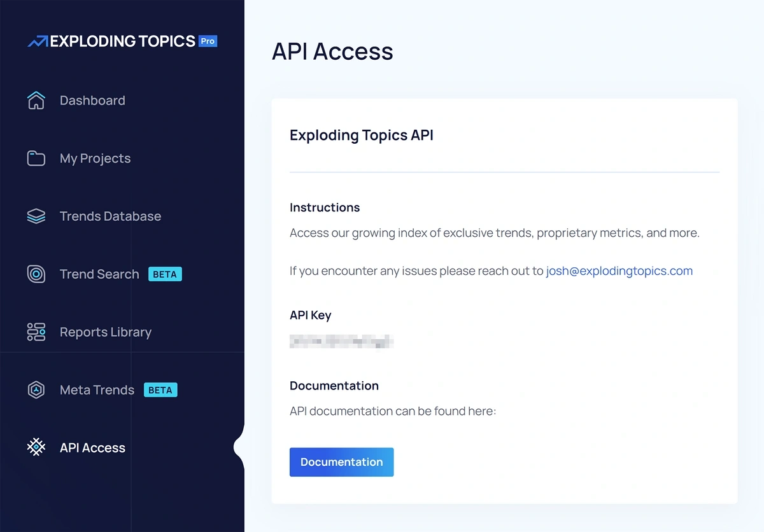Viewport: 764px width, 532px height.
Task: Open Meta Trends in the sidebar
Action: [x=97, y=390]
